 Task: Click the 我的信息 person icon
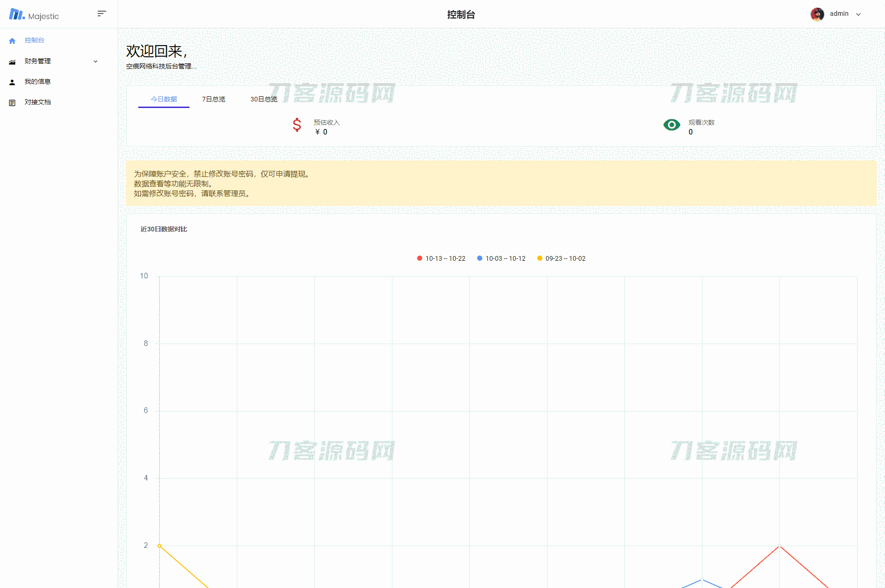13,82
